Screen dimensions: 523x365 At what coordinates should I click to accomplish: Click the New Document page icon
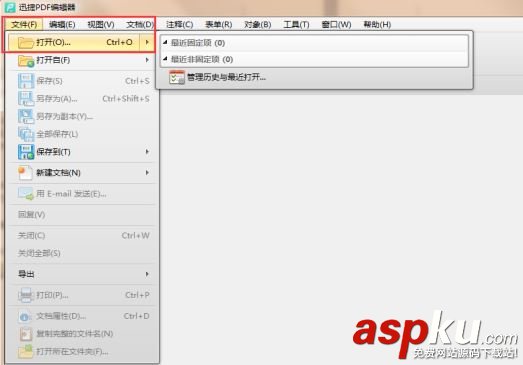coord(25,173)
